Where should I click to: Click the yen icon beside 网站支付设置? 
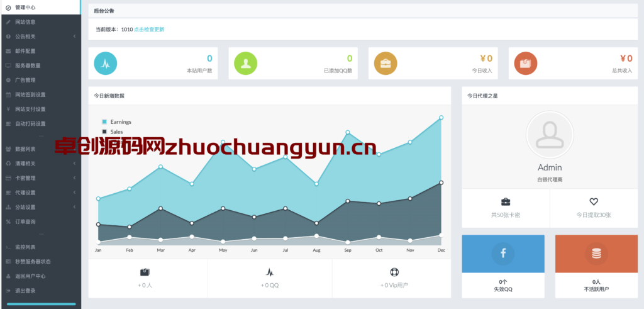click(8, 109)
